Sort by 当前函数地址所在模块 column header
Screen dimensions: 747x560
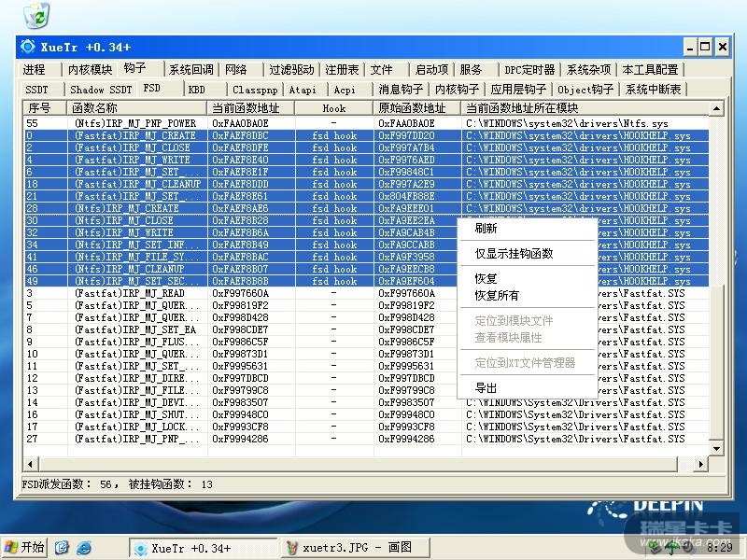click(x=585, y=108)
